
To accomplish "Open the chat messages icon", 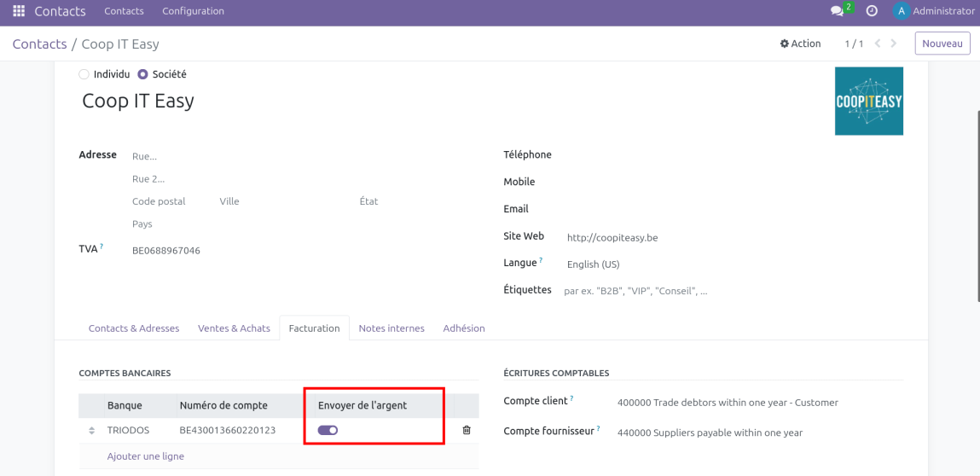I will pos(837,11).
